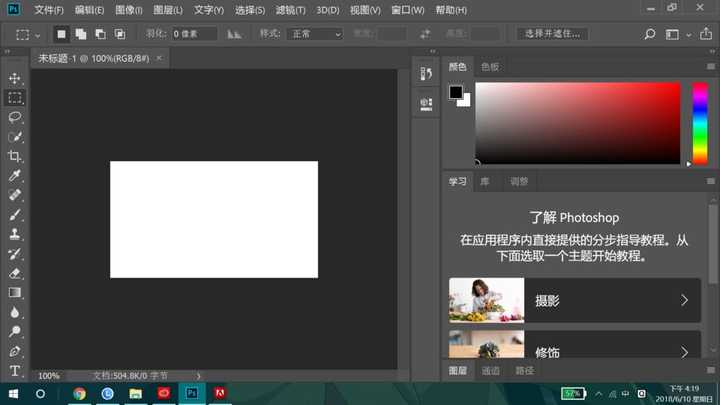The width and height of the screenshot is (720, 405).
Task: Open the Windows Start menu
Action: click(x=13, y=394)
